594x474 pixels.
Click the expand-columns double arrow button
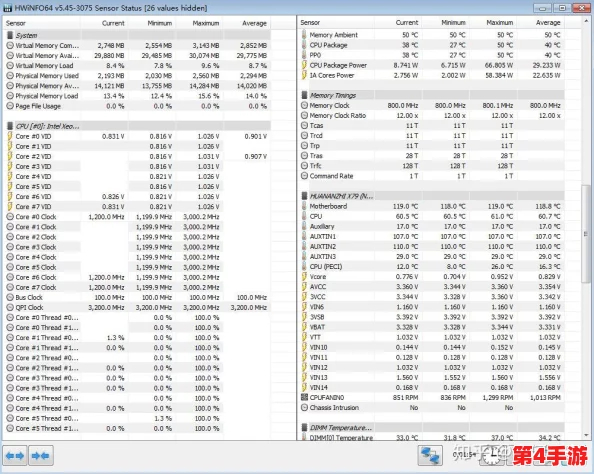pyautogui.click(x=15, y=455)
